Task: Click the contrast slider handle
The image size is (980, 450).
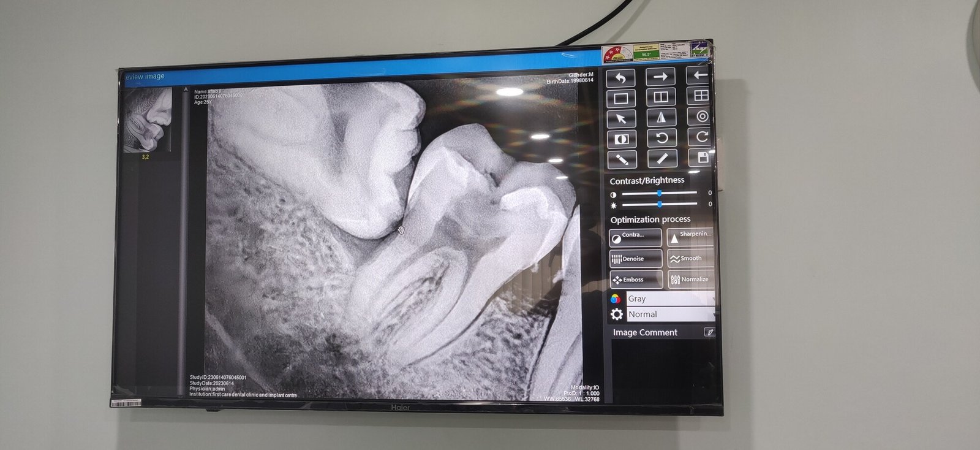Action: point(660,193)
